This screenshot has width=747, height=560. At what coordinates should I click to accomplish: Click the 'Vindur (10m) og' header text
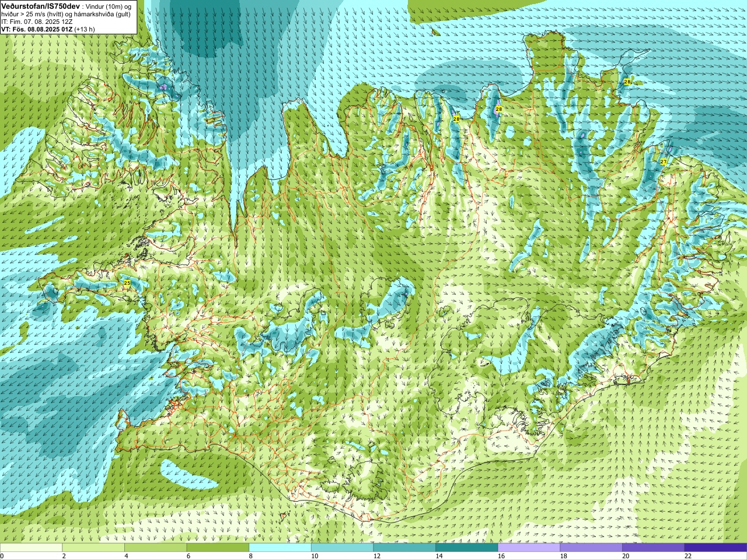[x=109, y=6]
